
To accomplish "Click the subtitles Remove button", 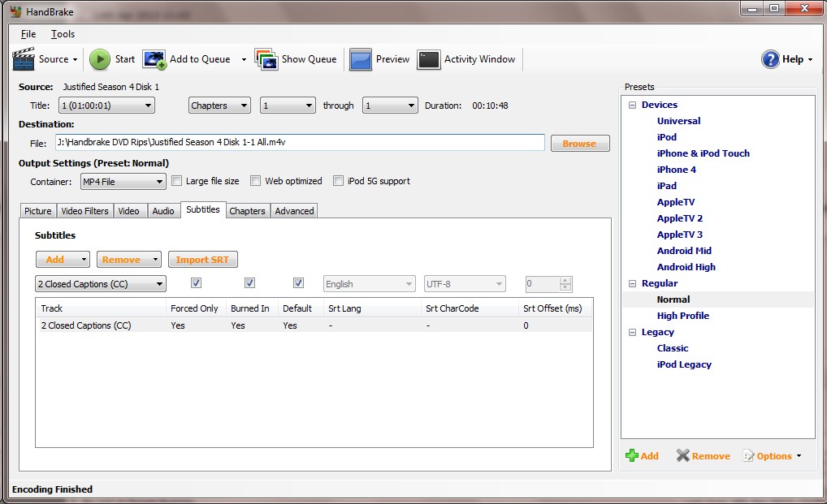I will (x=128, y=260).
